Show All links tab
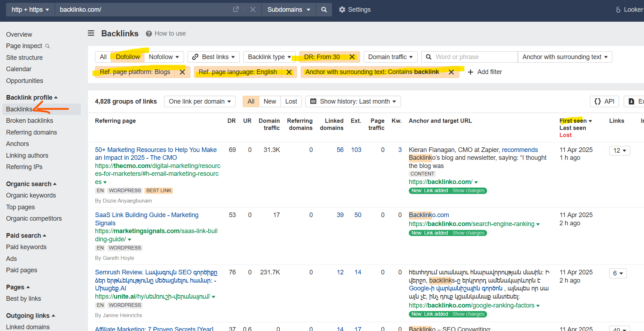The width and height of the screenshot is (644, 331). coord(251,101)
